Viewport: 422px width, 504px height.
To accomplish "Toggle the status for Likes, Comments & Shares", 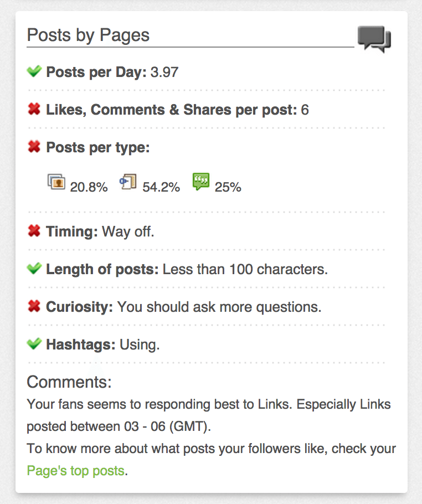I will 33,109.
